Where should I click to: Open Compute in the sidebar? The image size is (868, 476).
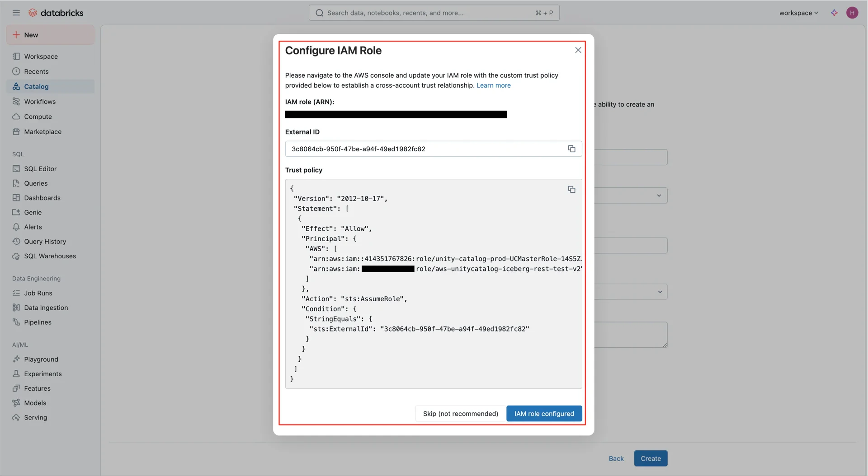pos(50,117)
